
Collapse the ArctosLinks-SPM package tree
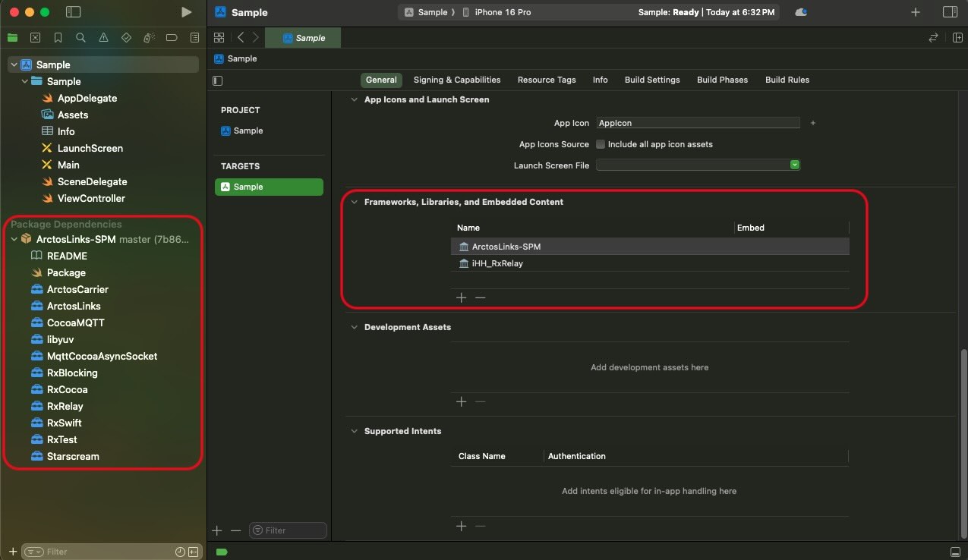pos(14,240)
